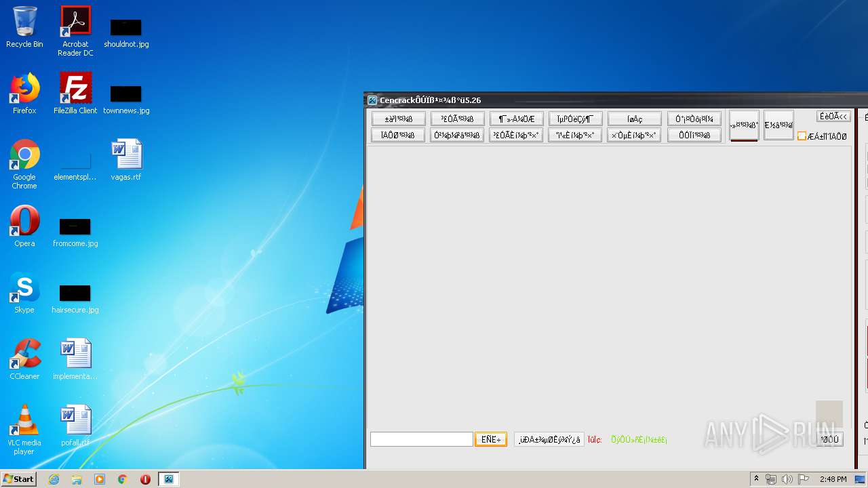Image resolution: width=868 pixels, height=488 pixels.
Task: Open the vagas.rtf document icon
Action: point(126,160)
